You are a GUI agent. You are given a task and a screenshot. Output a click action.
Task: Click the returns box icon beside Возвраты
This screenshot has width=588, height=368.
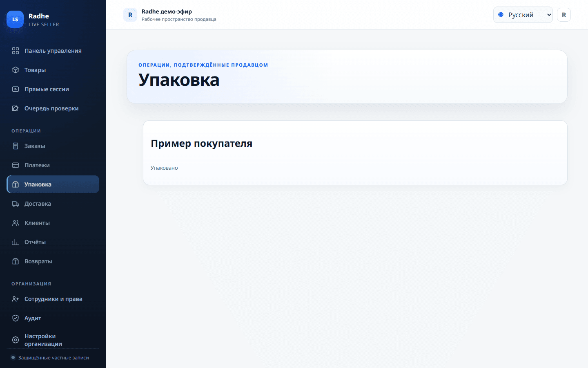[16, 261]
